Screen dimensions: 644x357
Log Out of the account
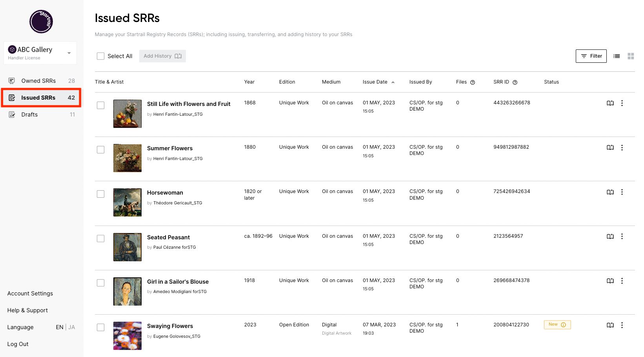[x=18, y=344]
